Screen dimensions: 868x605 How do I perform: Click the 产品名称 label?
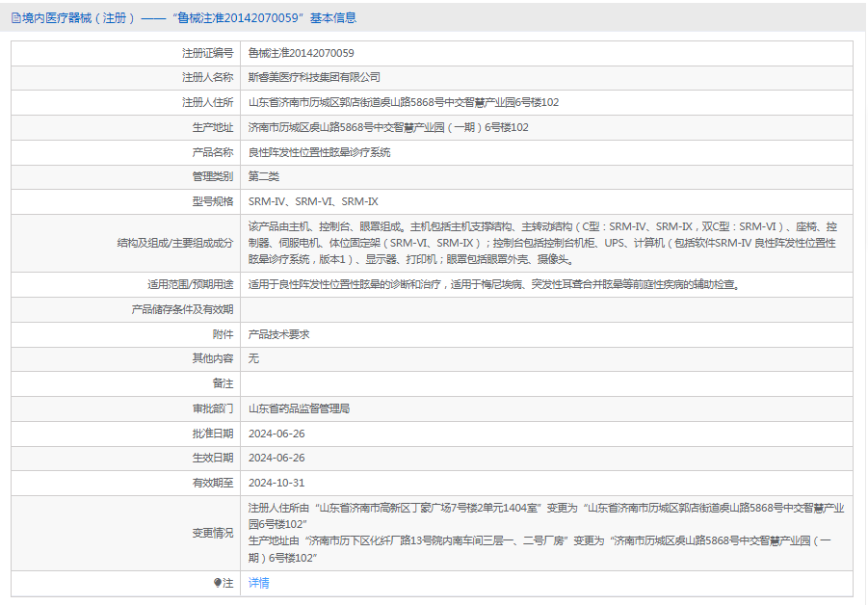coord(213,152)
